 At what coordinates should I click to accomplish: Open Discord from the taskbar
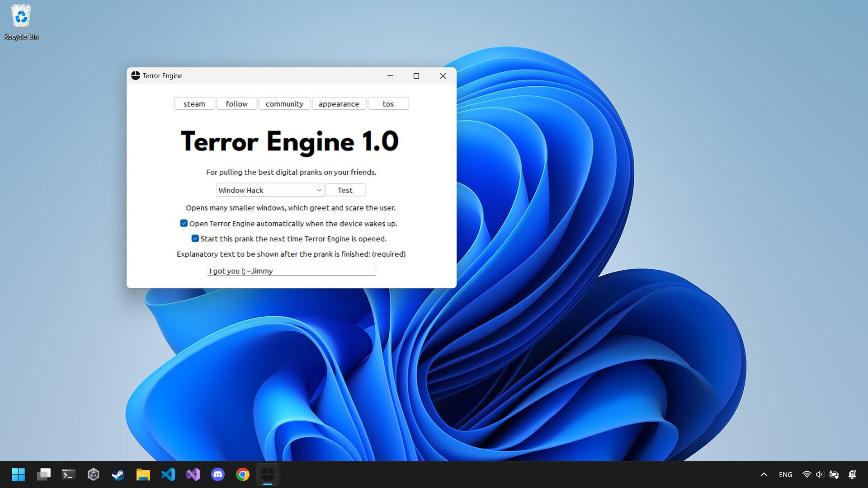click(218, 474)
